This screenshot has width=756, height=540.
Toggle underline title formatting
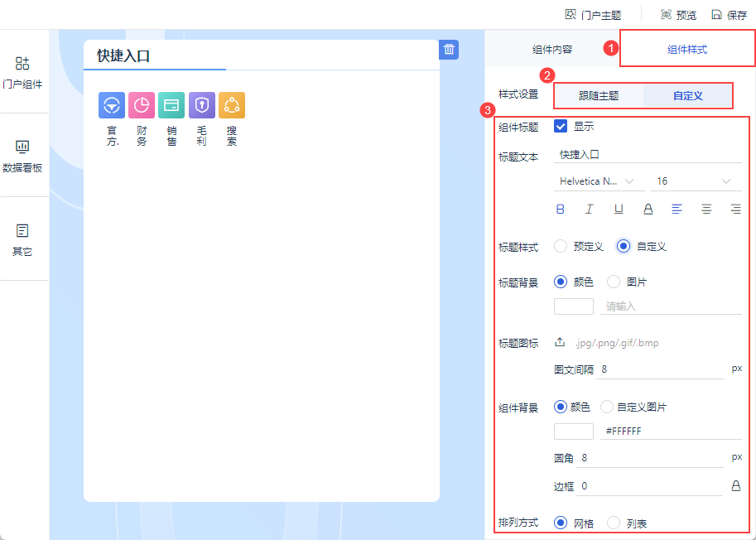619,209
